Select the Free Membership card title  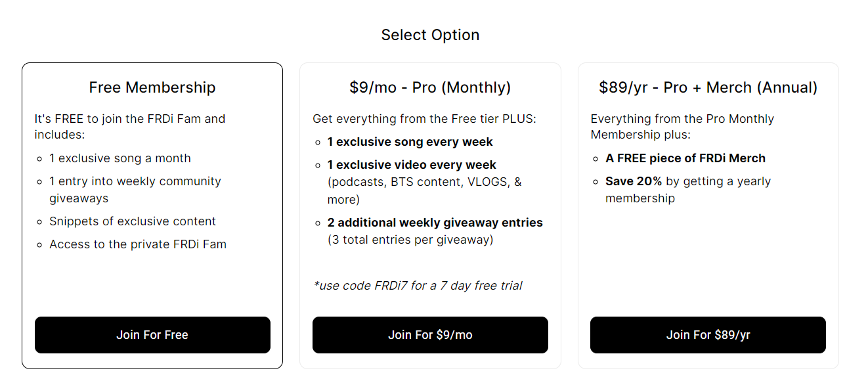(x=152, y=87)
